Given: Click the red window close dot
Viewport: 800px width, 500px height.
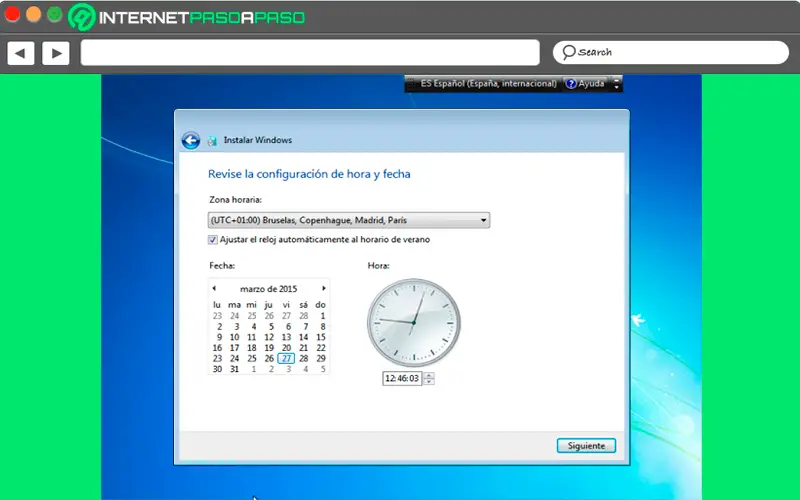Looking at the screenshot, I should click(12, 14).
